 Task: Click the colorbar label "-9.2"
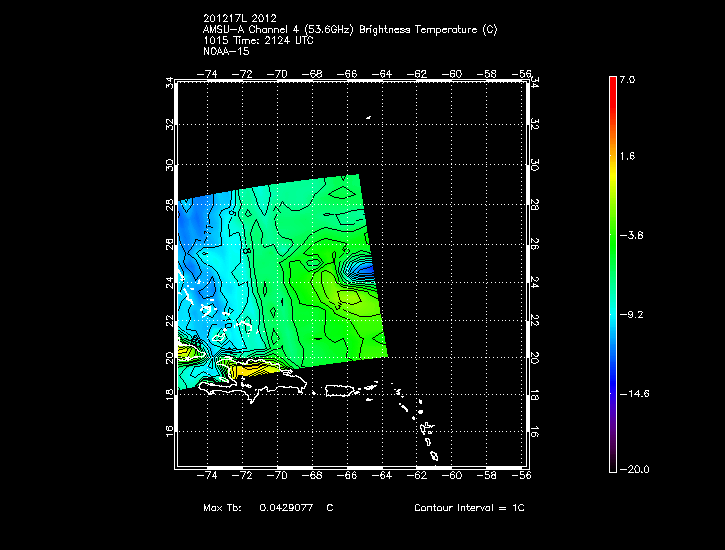tap(631, 314)
